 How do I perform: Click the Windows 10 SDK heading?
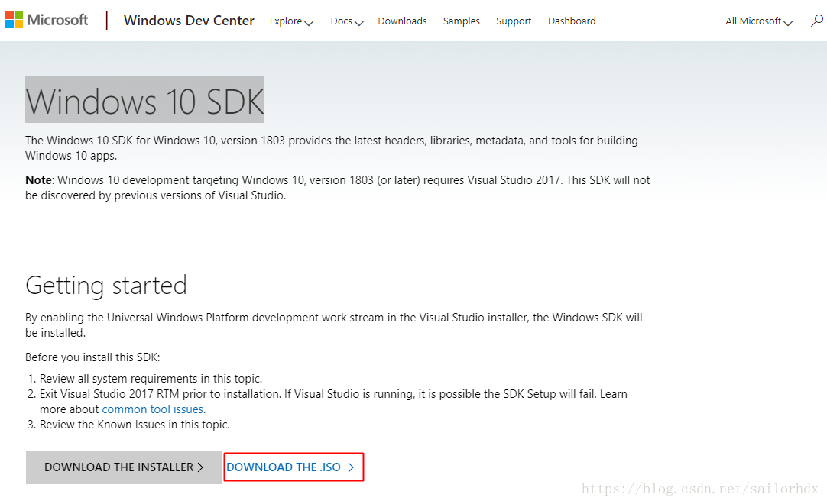(x=144, y=101)
